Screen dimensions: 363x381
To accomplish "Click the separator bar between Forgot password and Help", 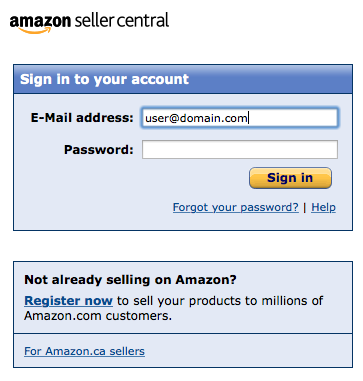I will pos(305,208).
